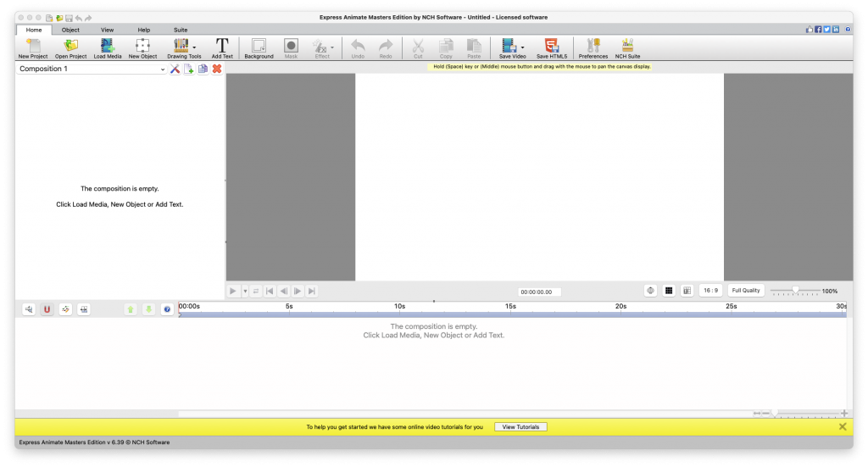Screen dimensions: 868x467
Task: Close the yellow tutorials banner
Action: [843, 426]
